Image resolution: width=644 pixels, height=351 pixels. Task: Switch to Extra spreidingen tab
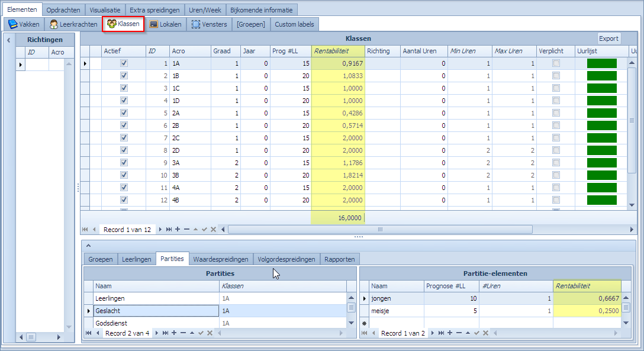pyautogui.click(x=155, y=10)
